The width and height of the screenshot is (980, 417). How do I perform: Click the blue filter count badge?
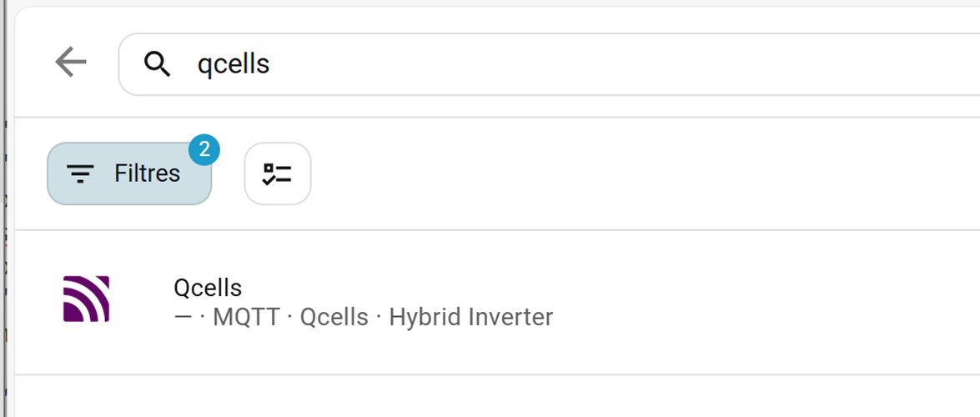204,150
